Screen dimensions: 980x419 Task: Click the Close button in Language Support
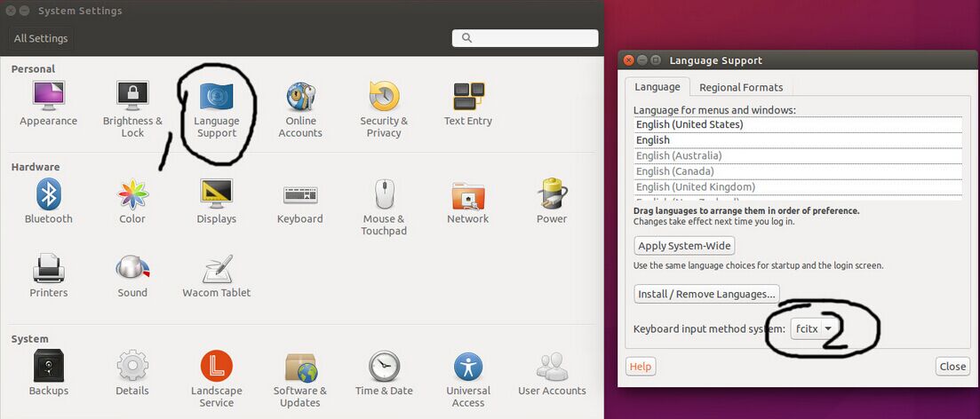[x=952, y=367]
